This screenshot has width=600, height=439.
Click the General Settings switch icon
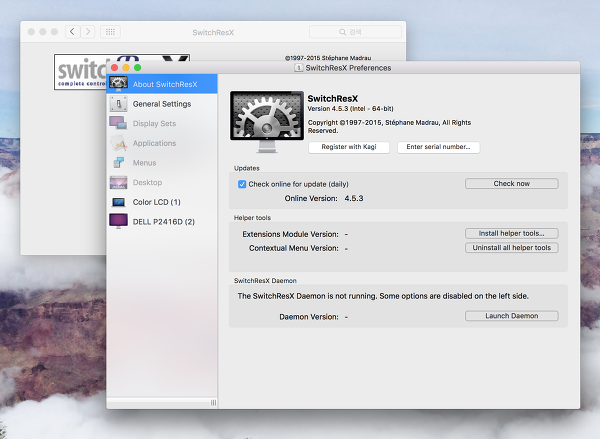point(118,104)
